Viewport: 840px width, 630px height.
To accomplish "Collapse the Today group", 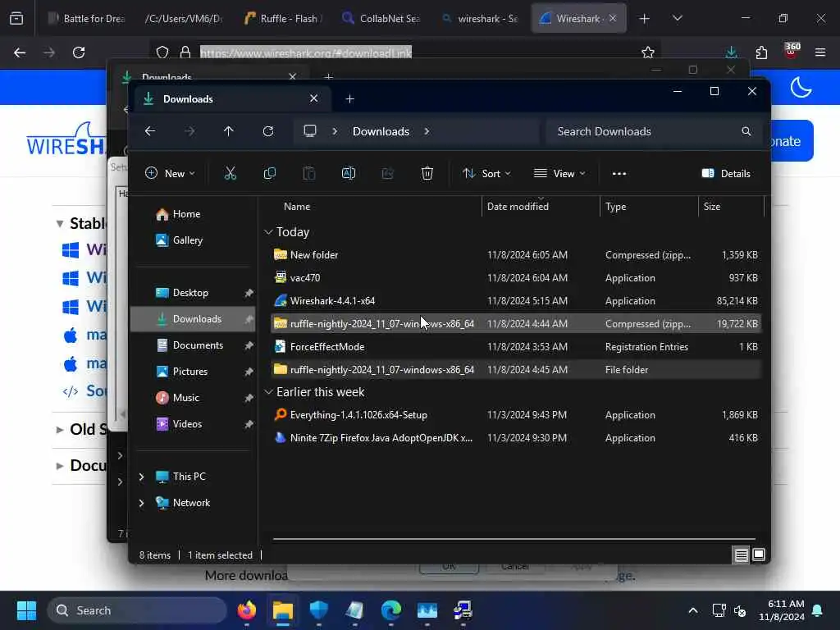I will (x=268, y=232).
